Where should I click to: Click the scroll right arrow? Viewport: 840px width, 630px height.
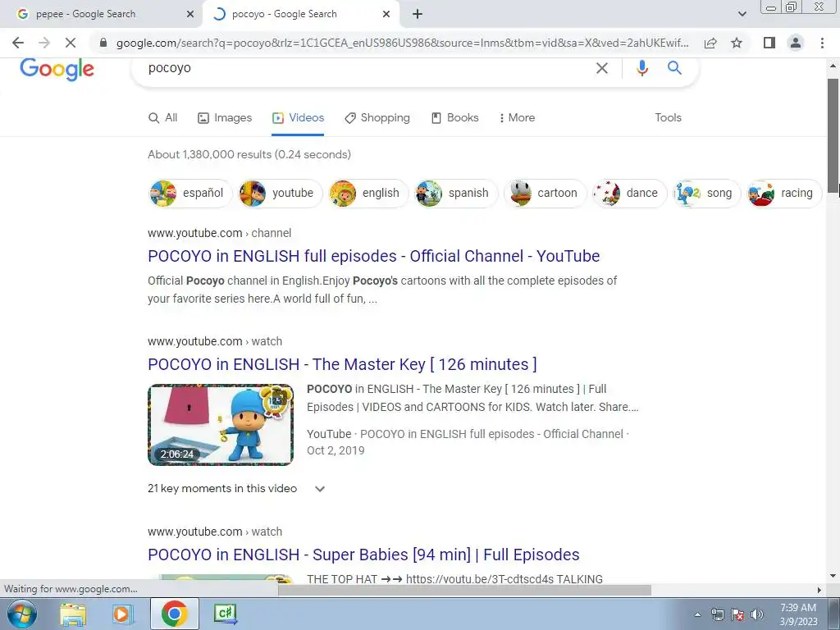[x=819, y=590]
